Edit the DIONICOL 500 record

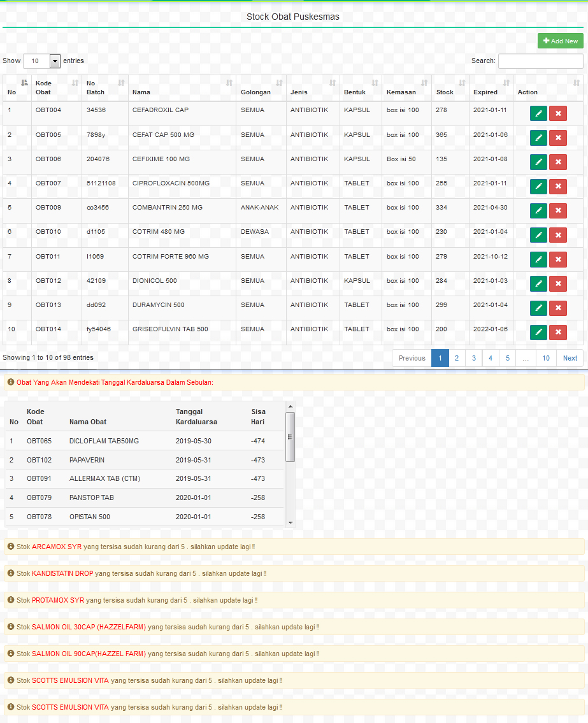[538, 283]
